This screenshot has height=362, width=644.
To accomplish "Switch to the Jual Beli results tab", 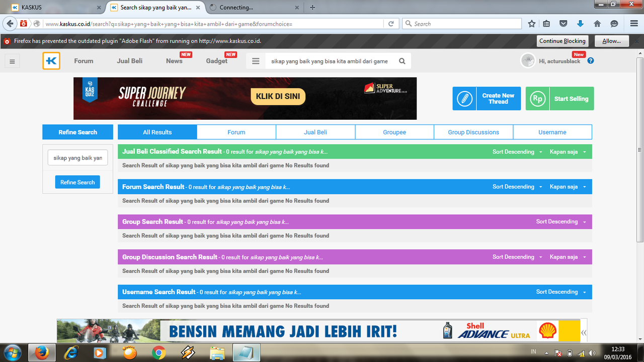I will point(315,132).
